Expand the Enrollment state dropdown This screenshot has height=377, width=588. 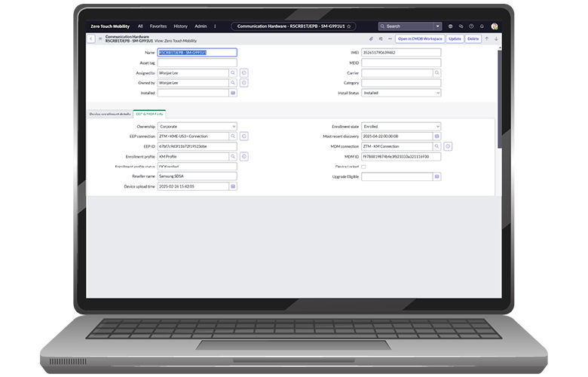400,126
